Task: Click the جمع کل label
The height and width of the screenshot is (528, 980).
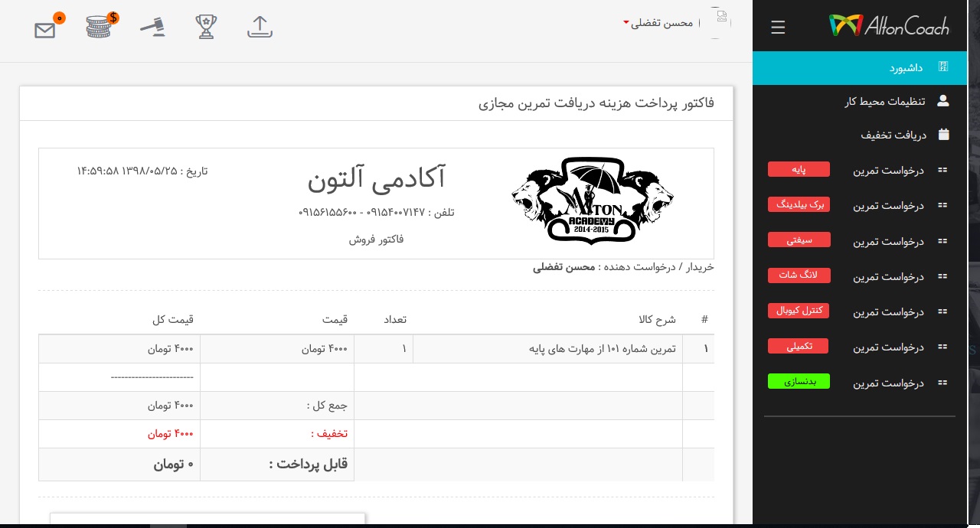Action: (327, 406)
